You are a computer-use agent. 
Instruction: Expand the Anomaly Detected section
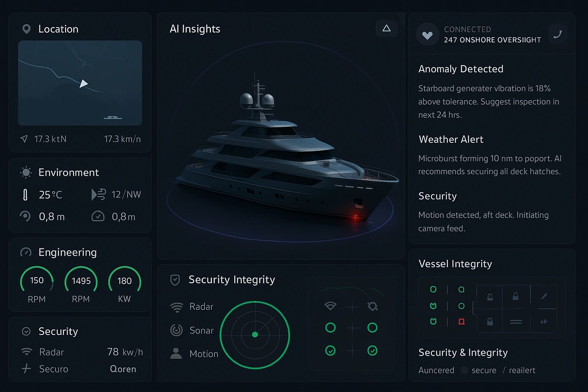(461, 69)
